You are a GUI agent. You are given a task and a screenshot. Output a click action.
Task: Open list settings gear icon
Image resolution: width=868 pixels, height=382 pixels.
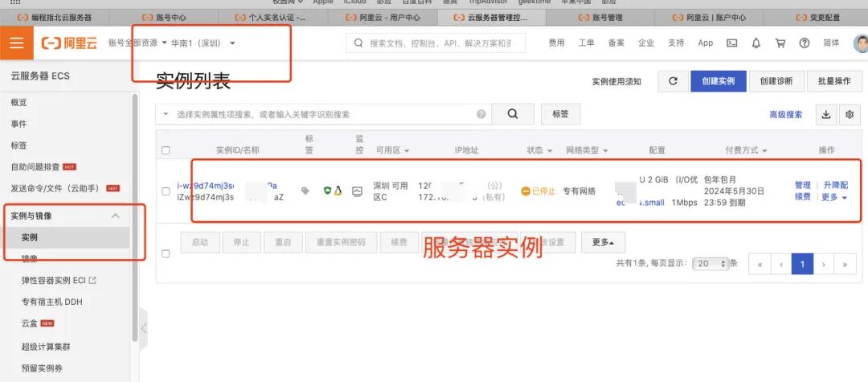[x=850, y=114]
